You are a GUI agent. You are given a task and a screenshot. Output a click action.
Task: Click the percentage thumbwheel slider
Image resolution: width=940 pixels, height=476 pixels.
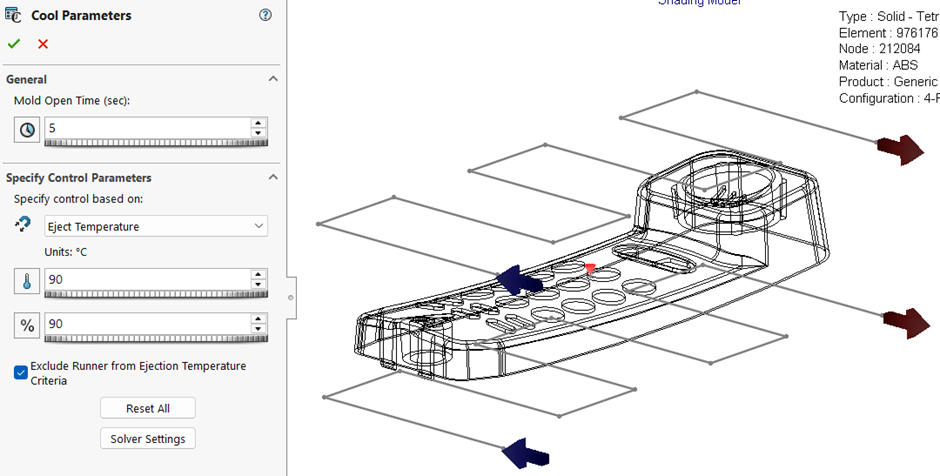(x=156, y=339)
